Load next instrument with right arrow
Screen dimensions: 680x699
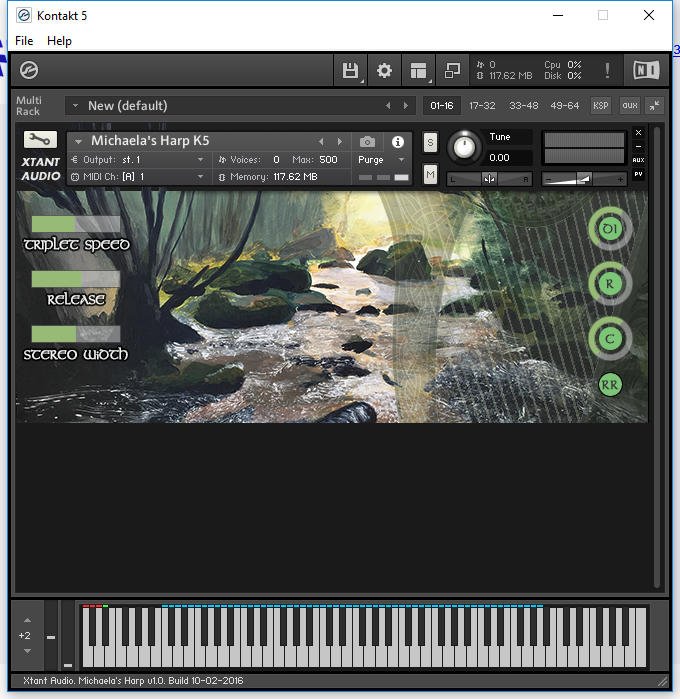(340, 142)
